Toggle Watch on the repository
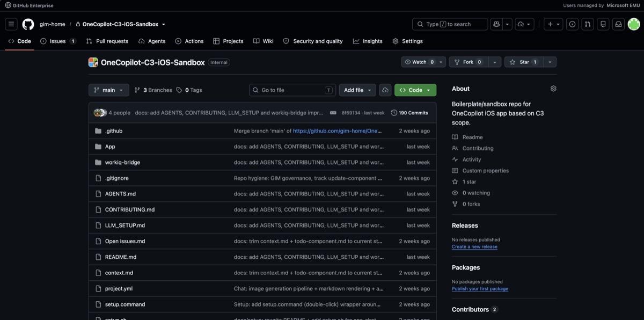 point(423,62)
